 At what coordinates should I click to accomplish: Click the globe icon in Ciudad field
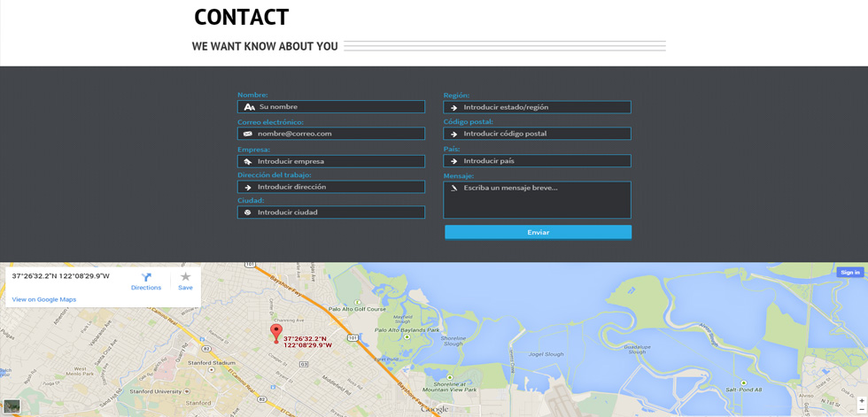point(247,212)
